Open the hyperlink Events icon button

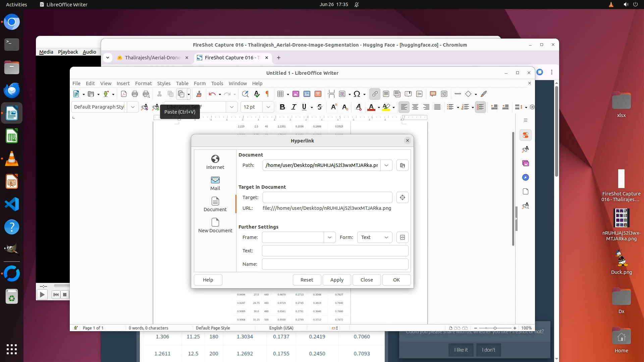(x=402, y=237)
